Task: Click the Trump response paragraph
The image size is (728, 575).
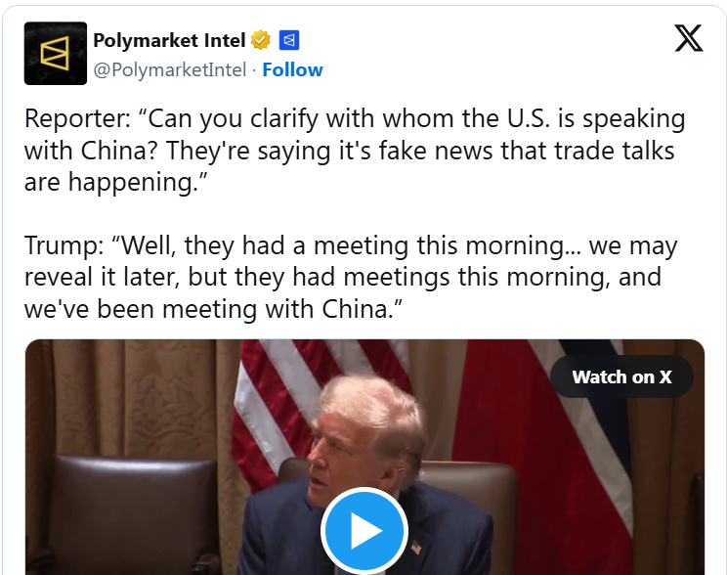Action: (x=350, y=277)
